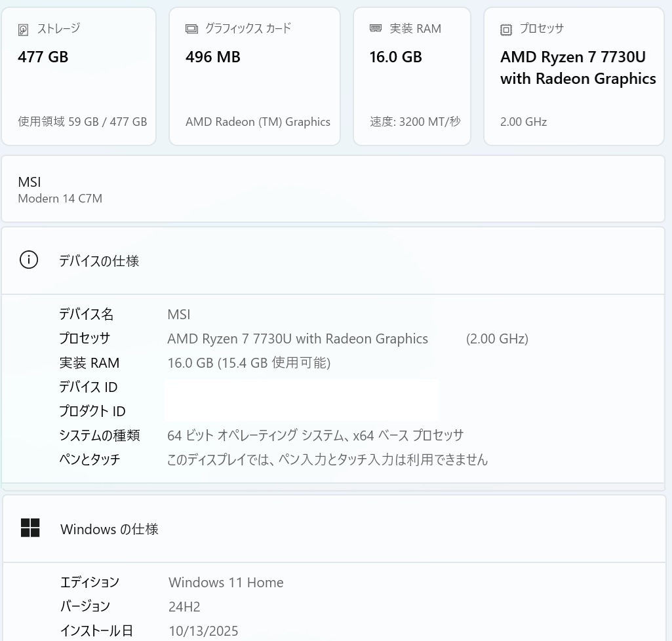Select the デバイス名 value MSI
Viewport: 672px width, 641px height.
pyautogui.click(x=179, y=315)
